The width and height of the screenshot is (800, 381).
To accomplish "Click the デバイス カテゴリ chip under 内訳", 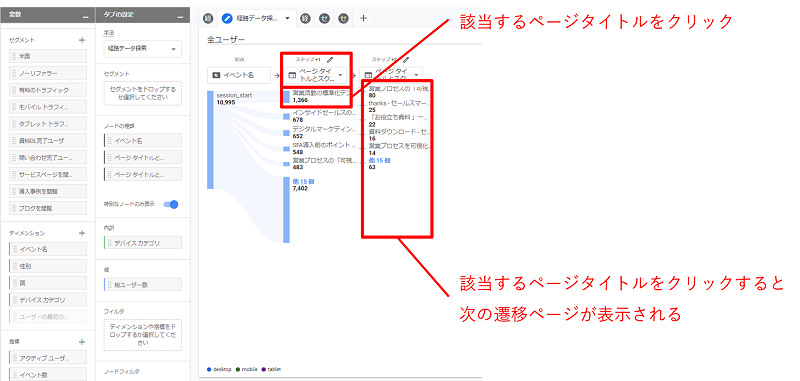I will [x=143, y=243].
